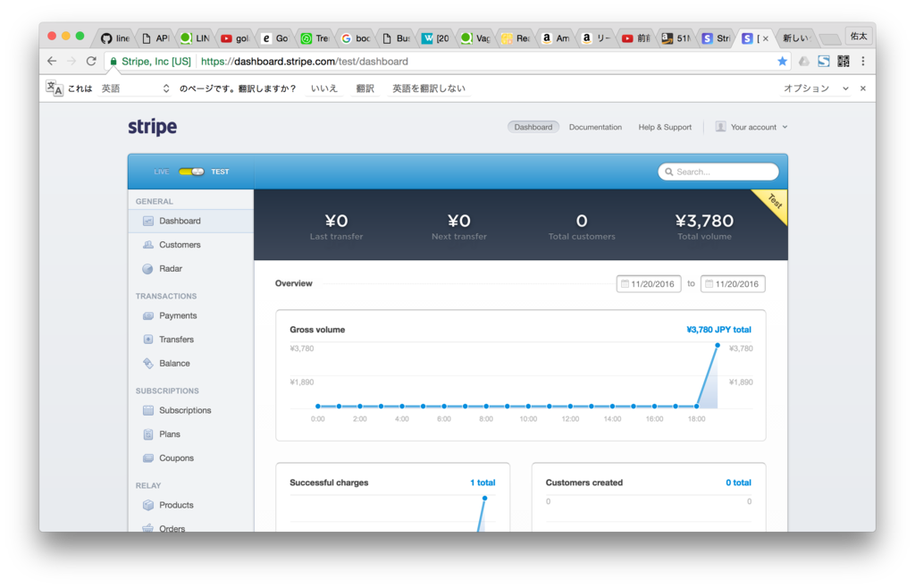
Task: Close the translation bar
Action: [x=863, y=88]
